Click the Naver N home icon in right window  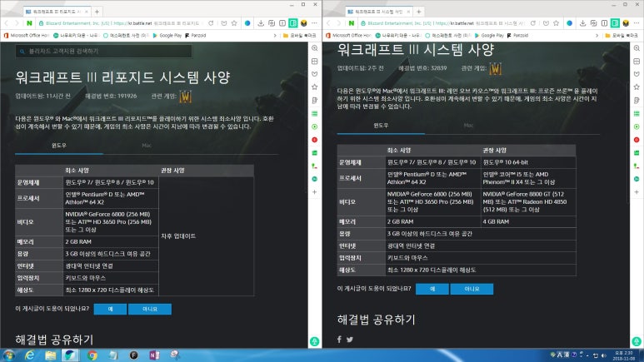[352, 23]
